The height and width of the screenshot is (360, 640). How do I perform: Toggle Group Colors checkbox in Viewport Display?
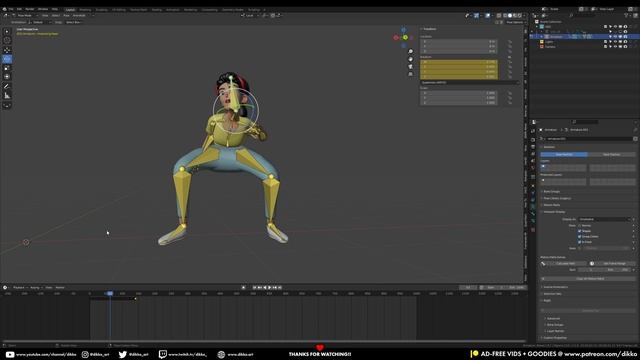pyautogui.click(x=580, y=236)
